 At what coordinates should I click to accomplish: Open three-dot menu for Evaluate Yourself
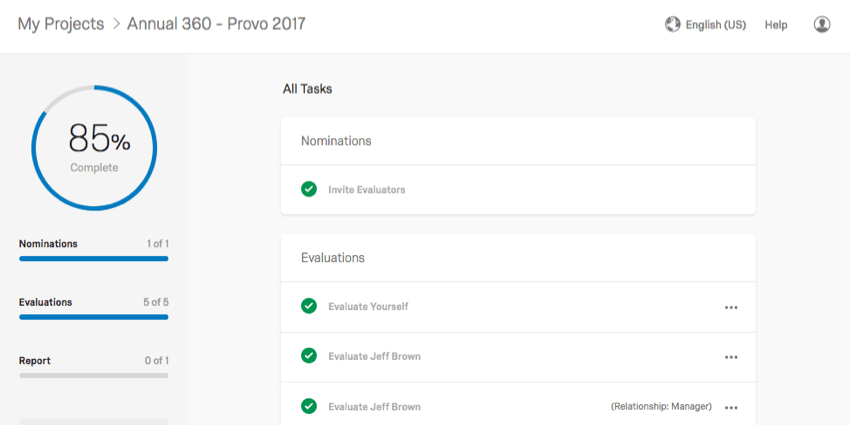(x=731, y=307)
